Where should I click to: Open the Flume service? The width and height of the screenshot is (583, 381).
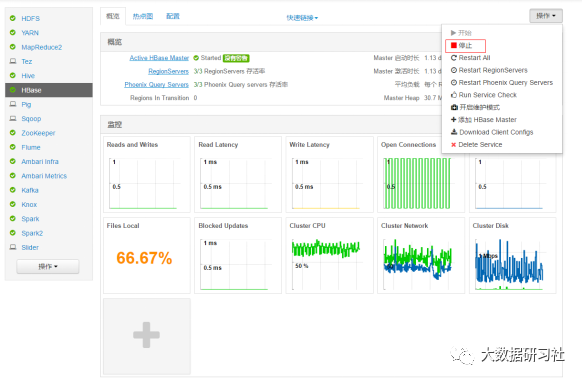[x=31, y=147]
